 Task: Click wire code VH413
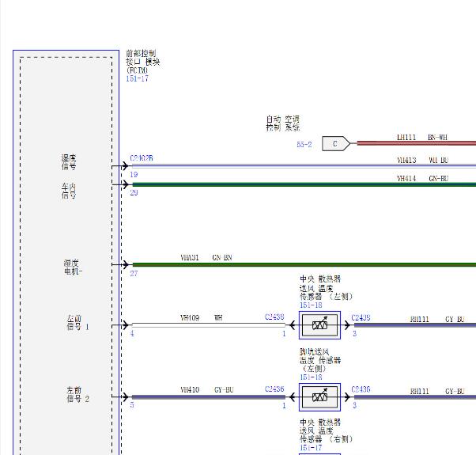point(406,160)
